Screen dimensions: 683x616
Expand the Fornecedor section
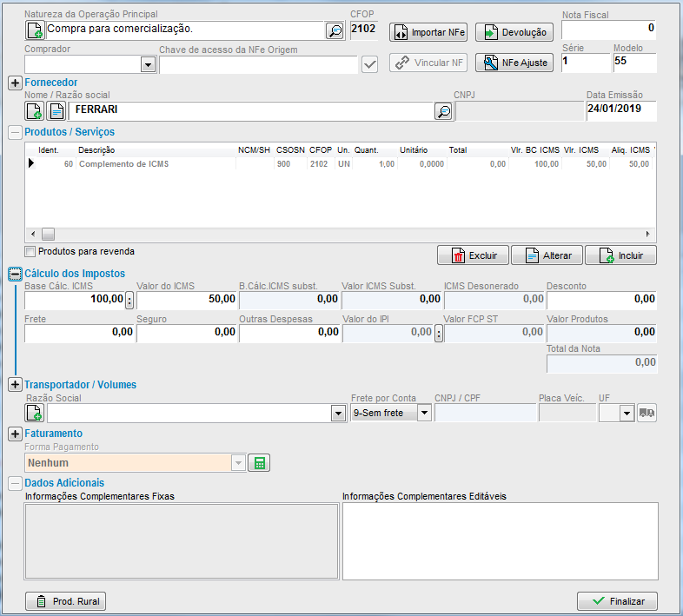click(15, 83)
